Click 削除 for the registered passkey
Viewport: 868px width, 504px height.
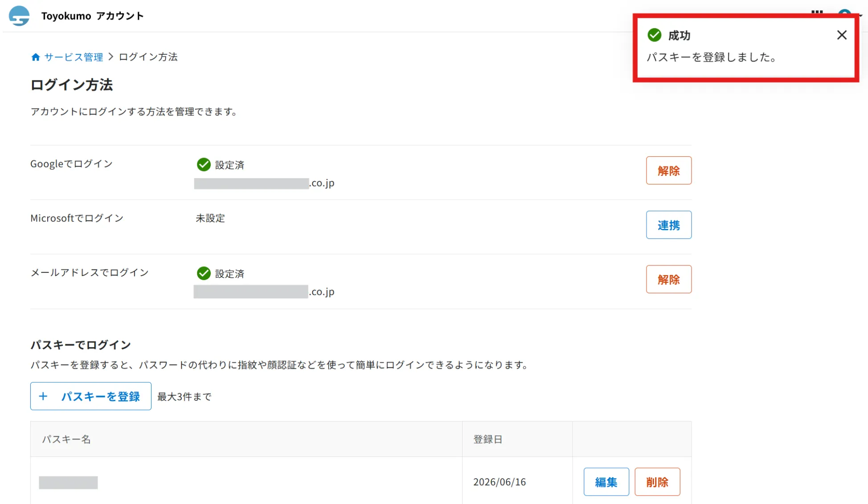pyautogui.click(x=657, y=482)
